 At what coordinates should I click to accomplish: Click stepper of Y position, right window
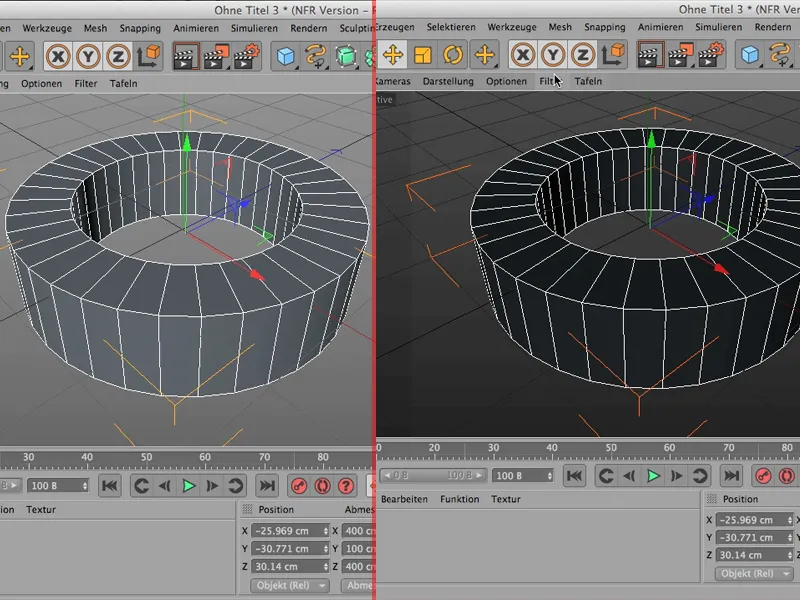pyautogui.click(x=790, y=538)
